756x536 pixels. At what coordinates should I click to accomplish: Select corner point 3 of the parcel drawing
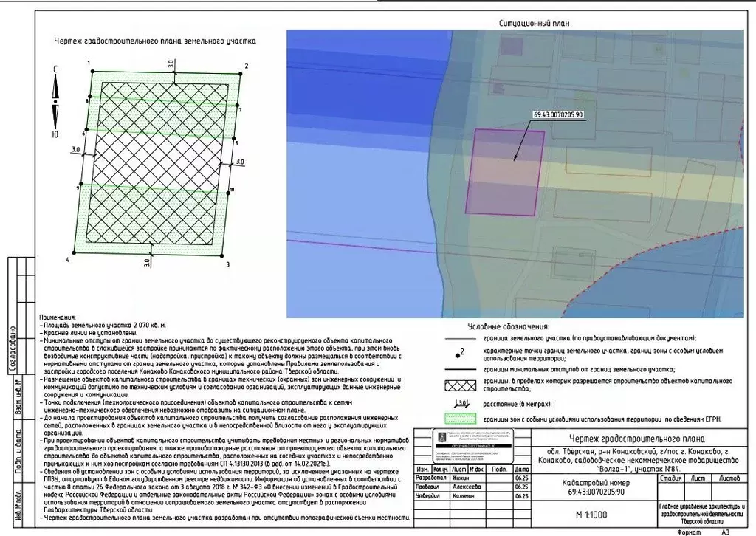click(222, 256)
